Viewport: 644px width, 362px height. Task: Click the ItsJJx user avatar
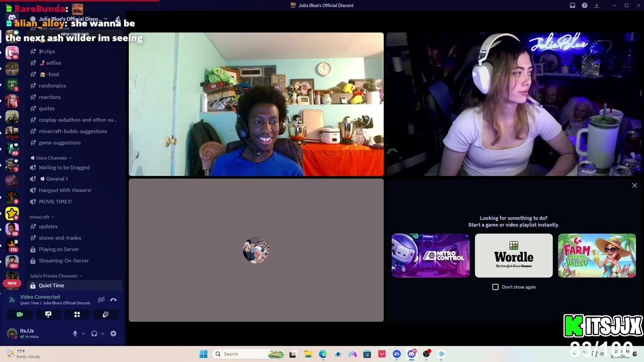pos(12,333)
